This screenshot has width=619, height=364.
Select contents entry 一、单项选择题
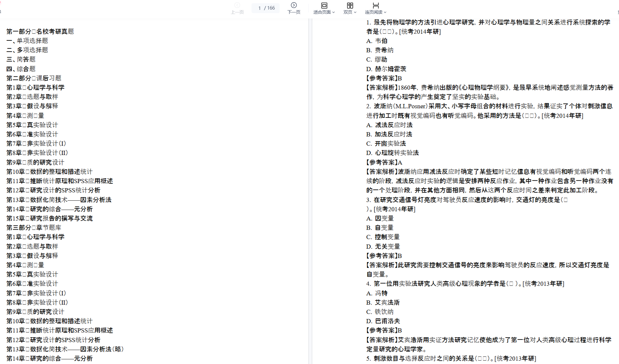[27, 41]
